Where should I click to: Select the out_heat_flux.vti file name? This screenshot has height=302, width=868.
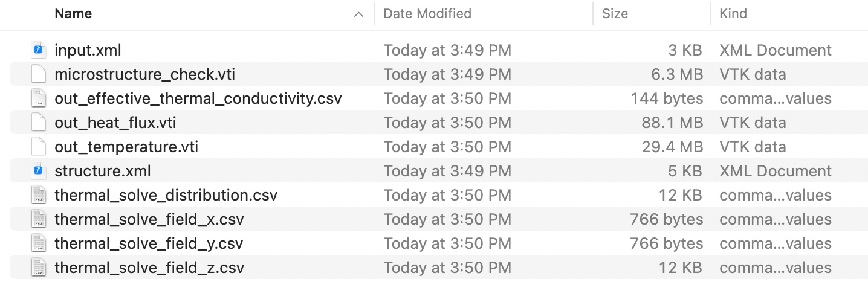(x=115, y=123)
